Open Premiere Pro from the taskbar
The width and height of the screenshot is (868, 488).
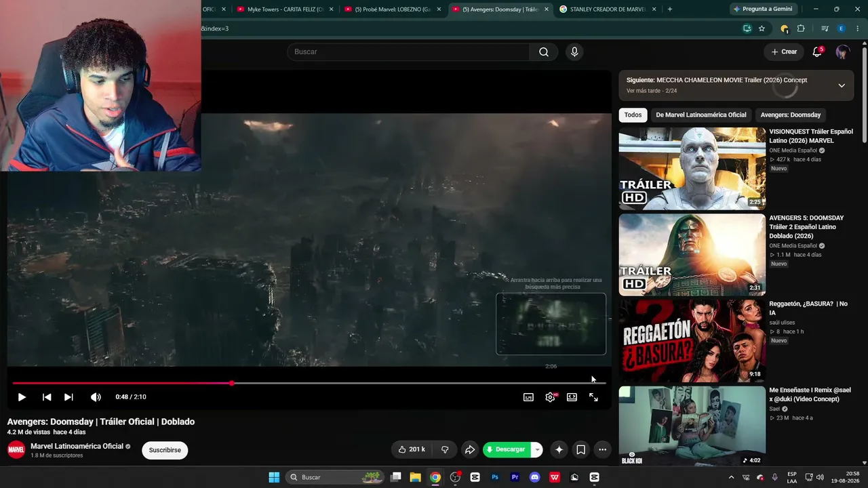coord(515,477)
